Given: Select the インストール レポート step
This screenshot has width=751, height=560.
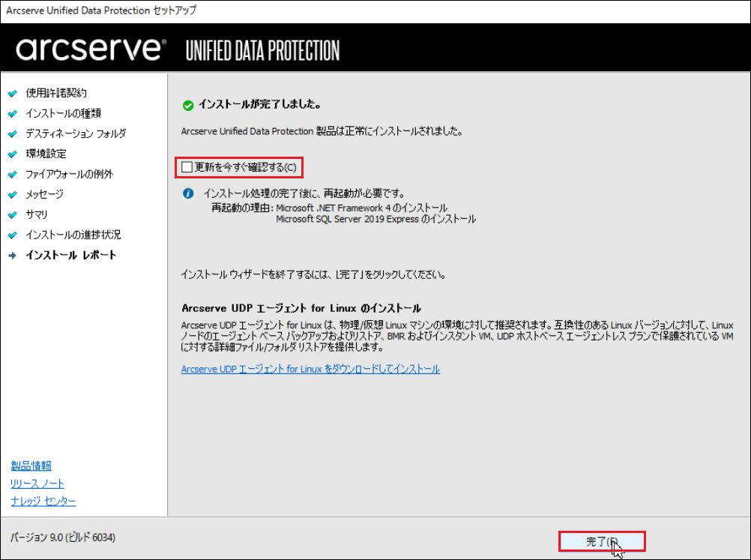Looking at the screenshot, I should (71, 255).
